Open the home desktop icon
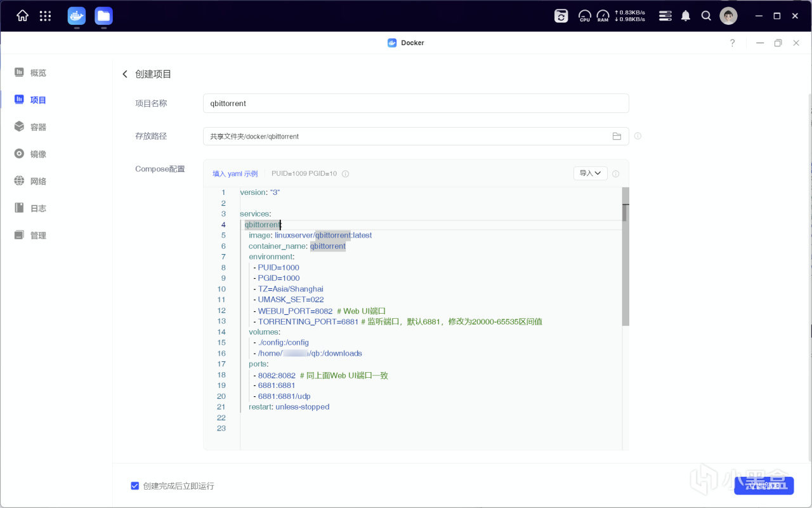This screenshot has width=812, height=508. (22, 16)
